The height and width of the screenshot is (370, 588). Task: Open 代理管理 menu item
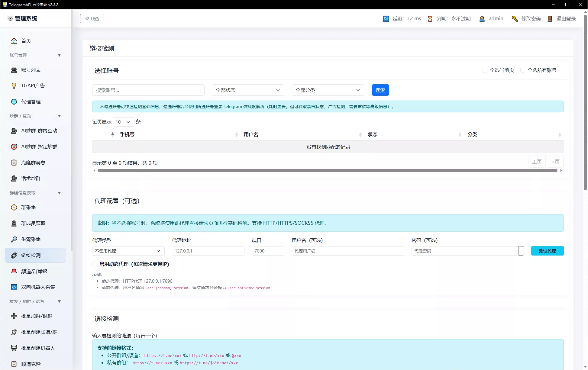point(35,102)
